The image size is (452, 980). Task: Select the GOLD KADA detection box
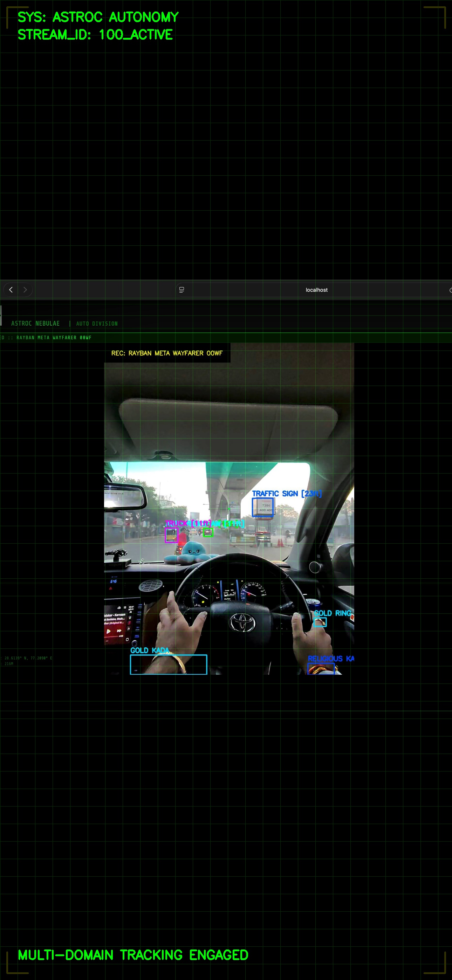(x=169, y=665)
